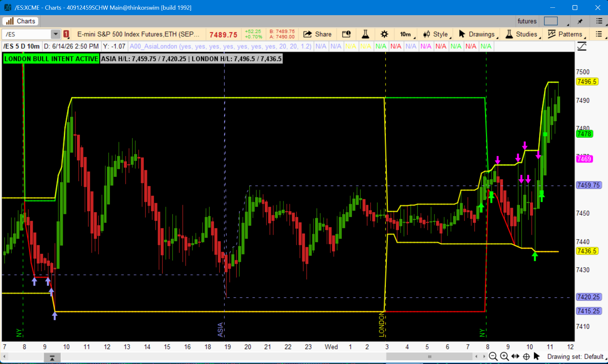
Task: Open the grid layout selector box
Action: (x=551, y=21)
